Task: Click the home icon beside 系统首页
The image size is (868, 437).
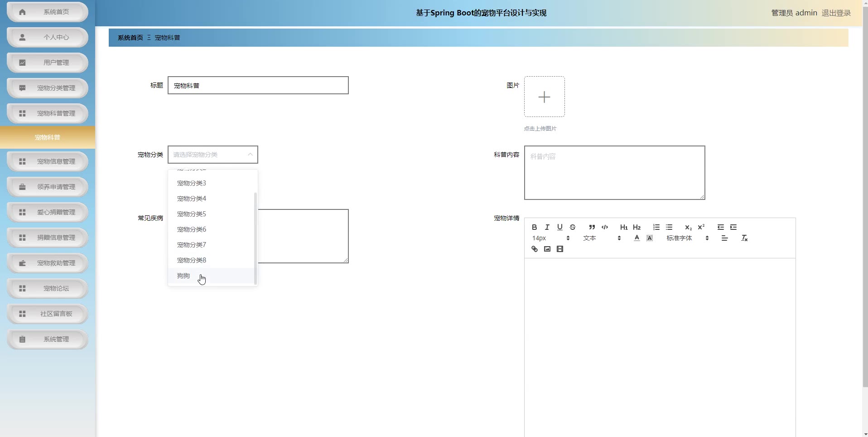Action: (22, 12)
